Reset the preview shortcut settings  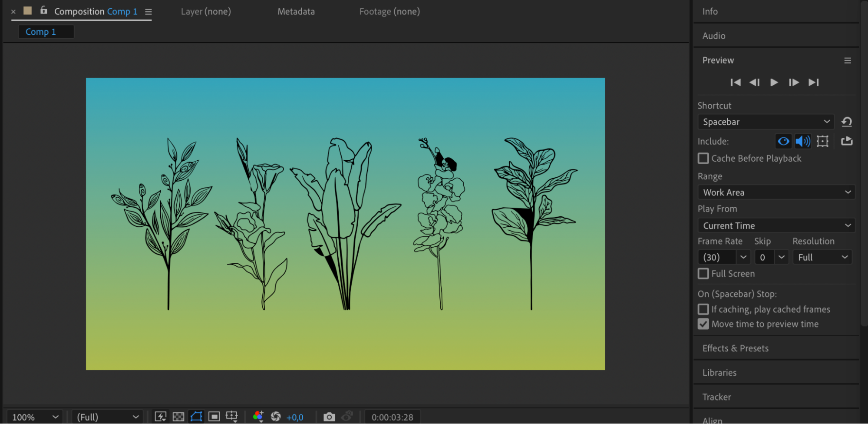pyautogui.click(x=846, y=122)
